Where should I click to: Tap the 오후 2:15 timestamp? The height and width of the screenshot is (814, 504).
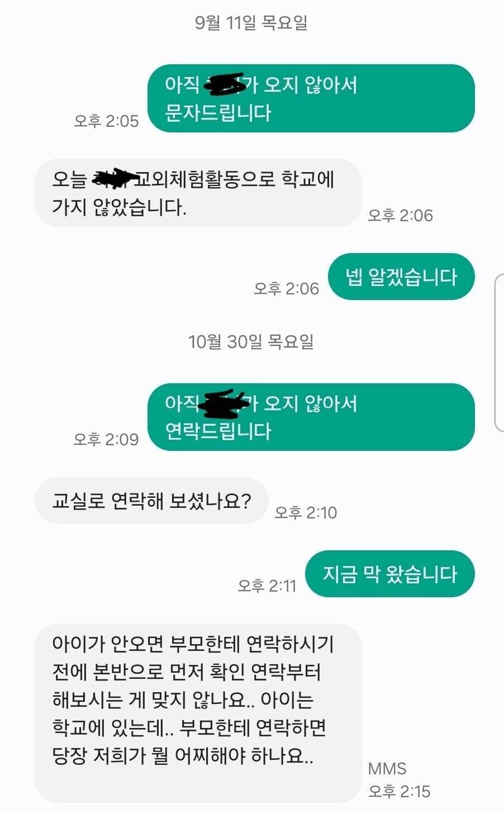pyautogui.click(x=400, y=792)
